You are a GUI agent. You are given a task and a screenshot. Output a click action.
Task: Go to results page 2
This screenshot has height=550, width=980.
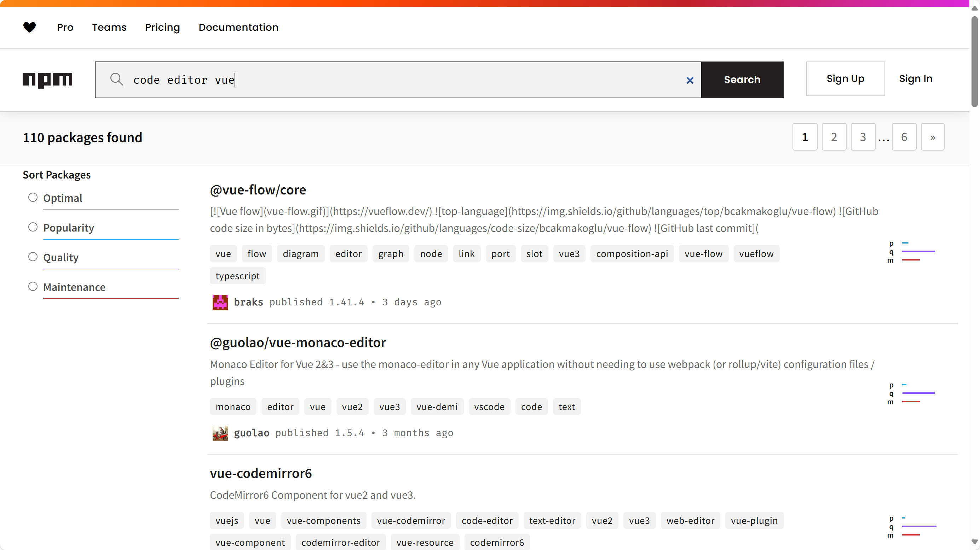834,137
